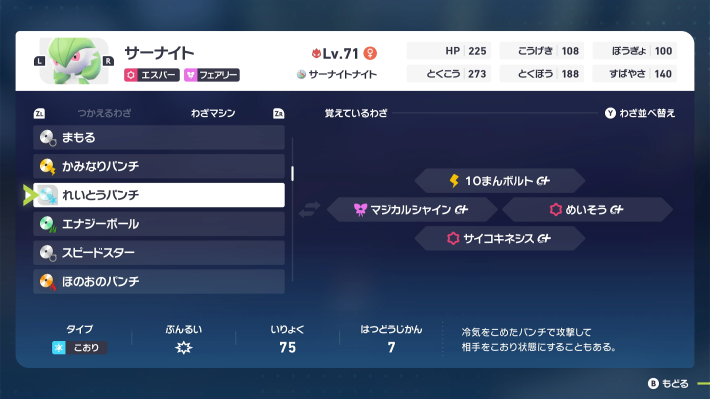
Task: Click the サーナイト name heading
Action: 159,53
